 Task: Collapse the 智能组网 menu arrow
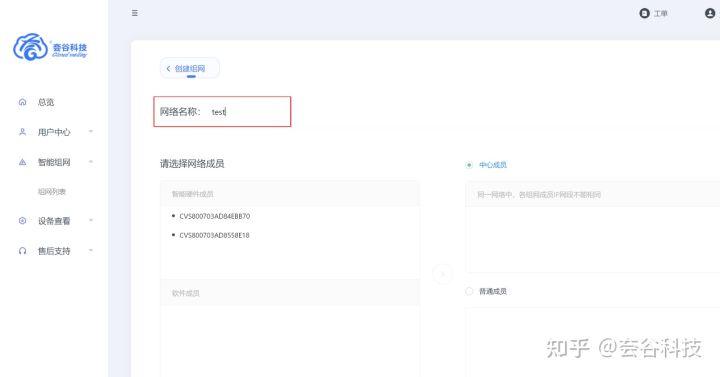click(x=91, y=162)
